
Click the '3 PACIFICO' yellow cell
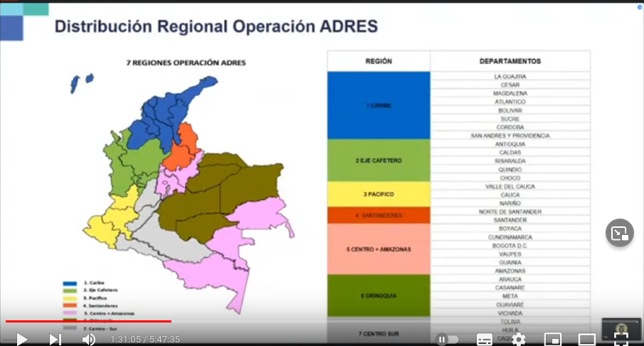(379, 194)
